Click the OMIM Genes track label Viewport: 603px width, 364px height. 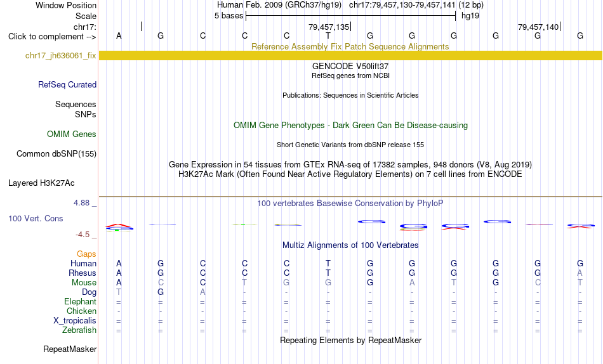click(x=71, y=134)
